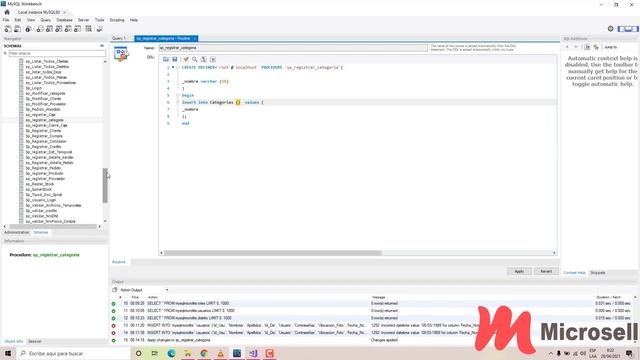
Task: Open the inspector icon in main toolbar
Action: coord(28,29)
